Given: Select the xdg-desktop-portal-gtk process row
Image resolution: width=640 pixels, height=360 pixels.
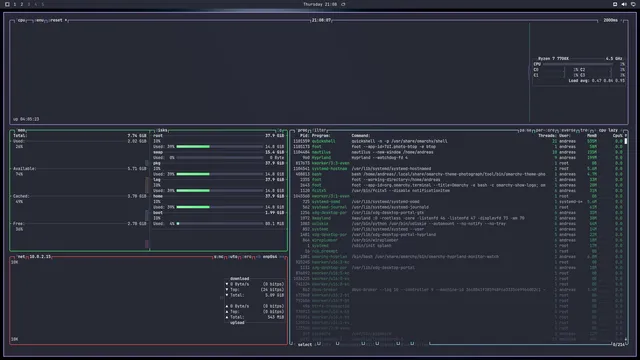Looking at the screenshot, I should point(457,213).
